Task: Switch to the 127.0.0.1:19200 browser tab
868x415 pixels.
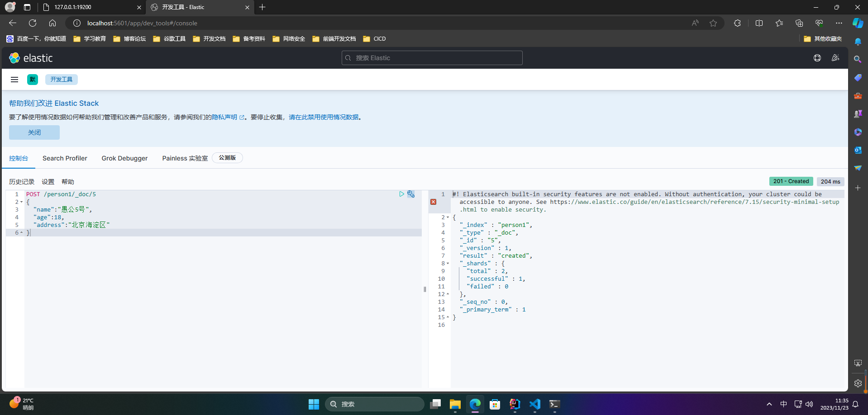Action: tap(91, 7)
